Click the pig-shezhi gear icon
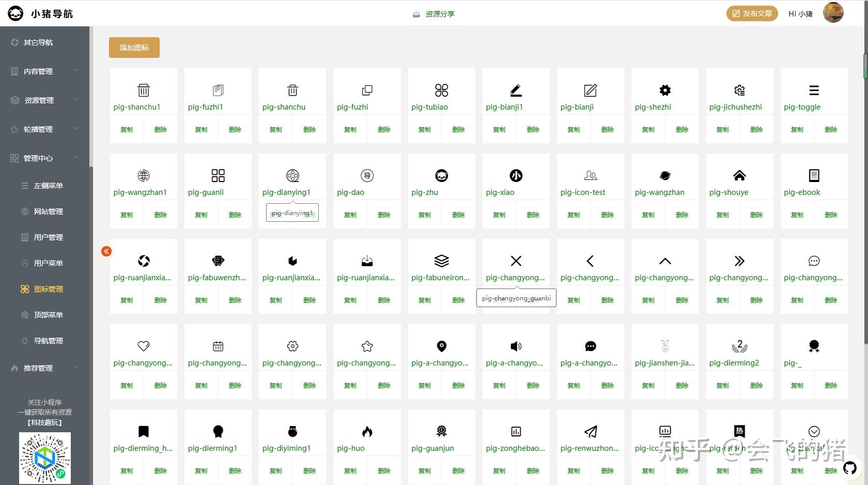Viewport: 868px width, 485px height. [x=665, y=90]
